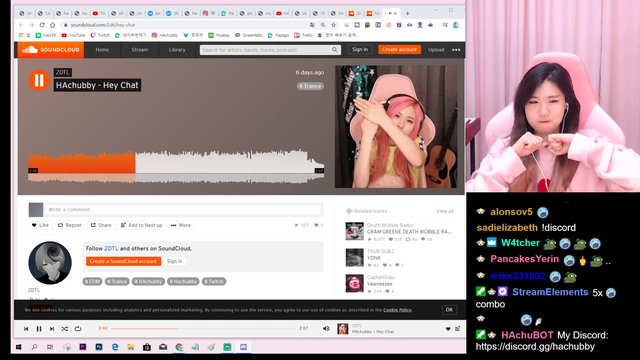Open a new Chrome tab
The image size is (640, 360).
407,13
